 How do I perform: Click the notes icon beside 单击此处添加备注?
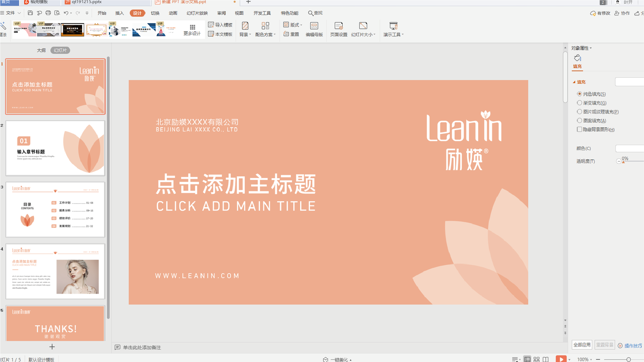pyautogui.click(x=118, y=347)
